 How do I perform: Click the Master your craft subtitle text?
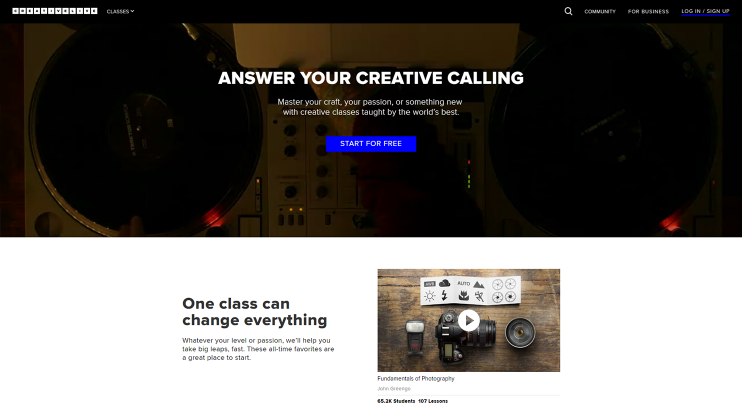370,107
